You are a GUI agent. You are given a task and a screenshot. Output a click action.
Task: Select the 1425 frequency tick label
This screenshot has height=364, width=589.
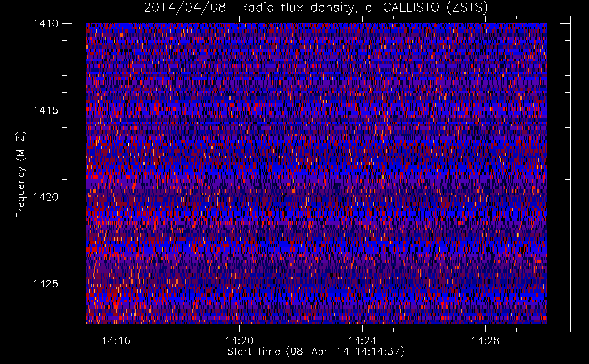(46, 284)
